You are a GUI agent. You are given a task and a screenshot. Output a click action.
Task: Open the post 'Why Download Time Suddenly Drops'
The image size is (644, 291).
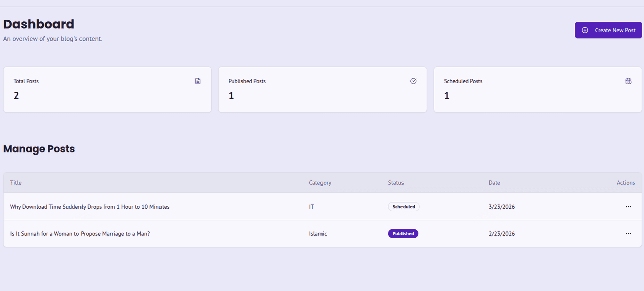[x=90, y=207]
